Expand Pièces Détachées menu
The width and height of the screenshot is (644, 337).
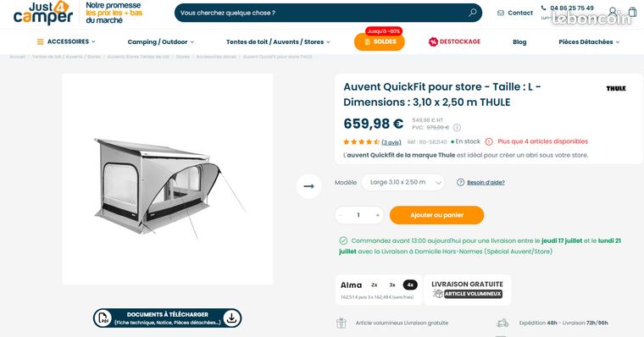pyautogui.click(x=589, y=41)
